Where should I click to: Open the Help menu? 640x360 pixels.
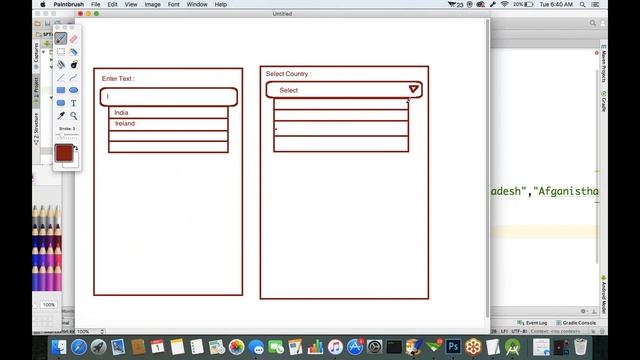(x=220, y=4)
